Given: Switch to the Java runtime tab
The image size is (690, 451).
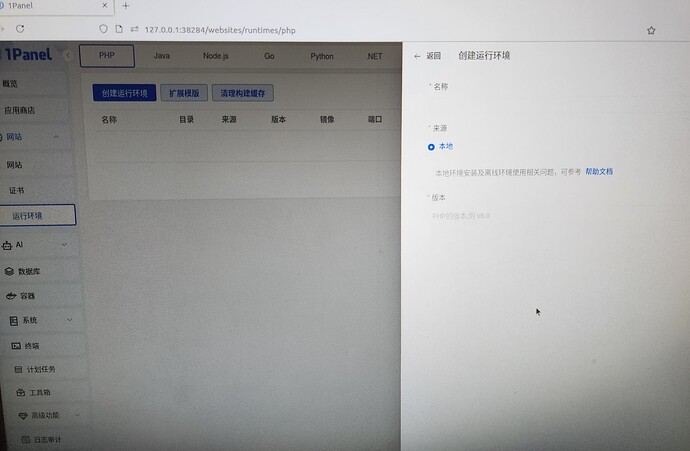Looking at the screenshot, I should pos(161,56).
